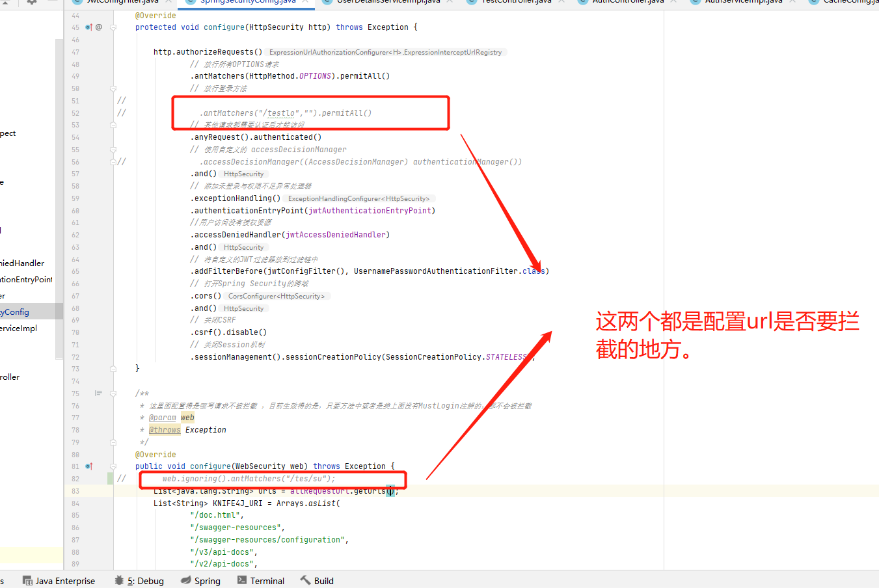Click '@Override' annotation on line 80
This screenshot has width=879, height=588.
coord(156,455)
